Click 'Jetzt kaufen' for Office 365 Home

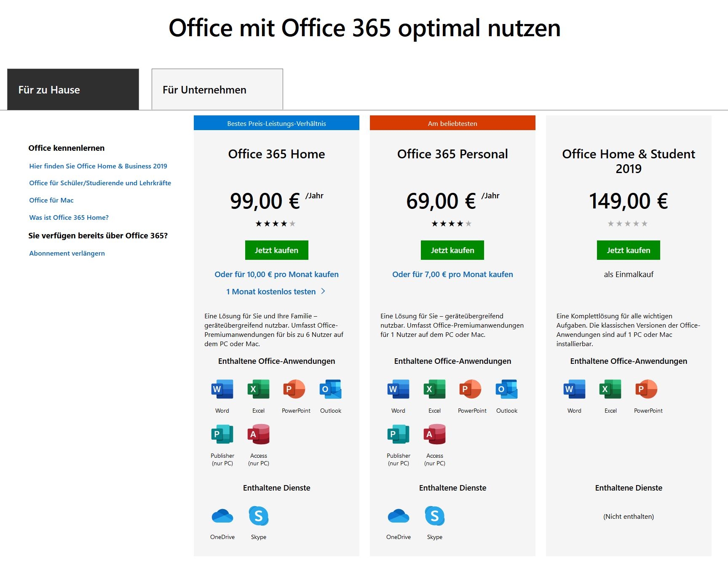pos(276,250)
